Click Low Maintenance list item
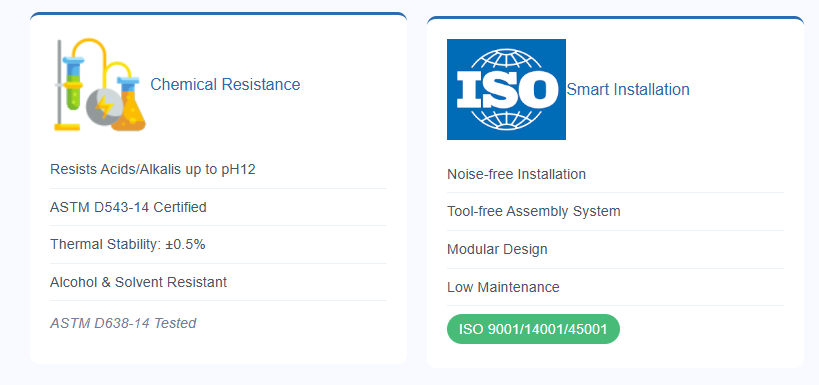This screenshot has width=819, height=385. (x=615, y=287)
